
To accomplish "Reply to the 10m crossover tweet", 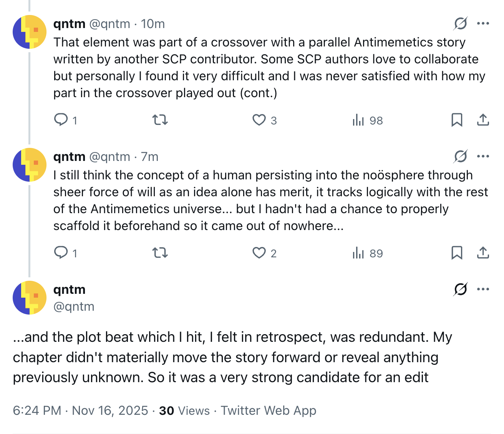I will (61, 120).
